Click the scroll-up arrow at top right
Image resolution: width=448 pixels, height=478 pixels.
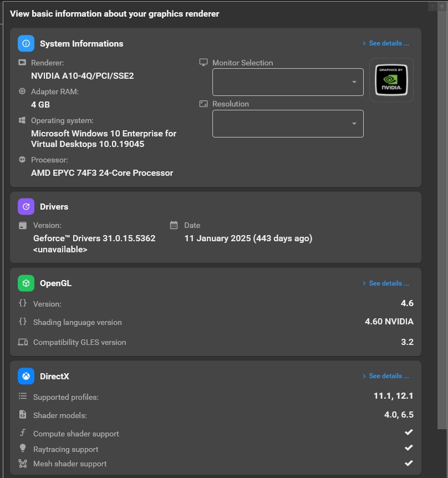442,7
